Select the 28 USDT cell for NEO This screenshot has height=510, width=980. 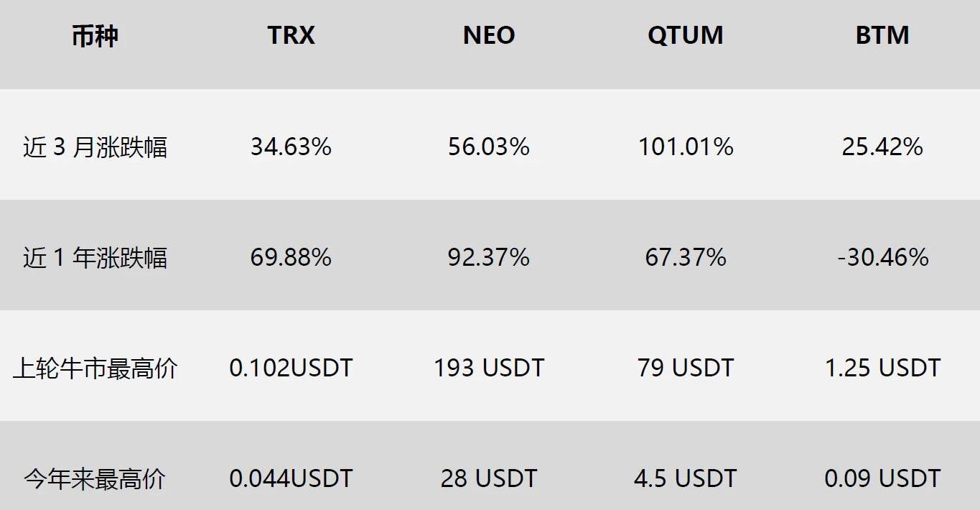point(489,478)
